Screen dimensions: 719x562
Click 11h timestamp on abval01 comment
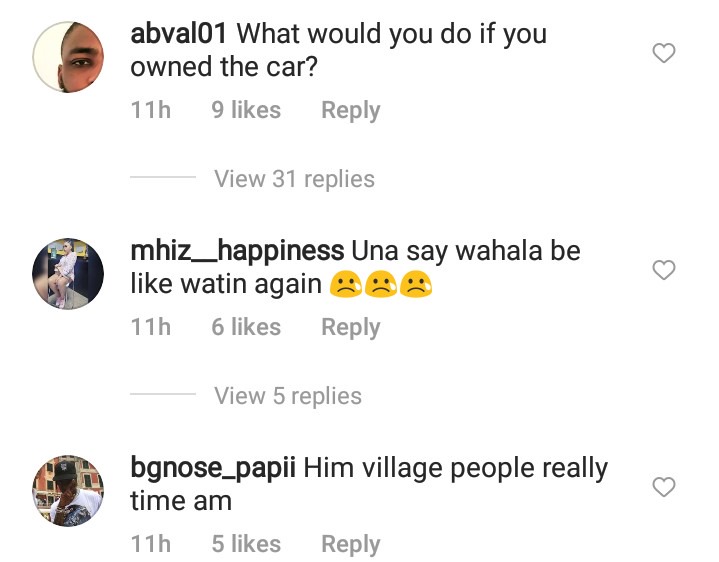coord(151,110)
